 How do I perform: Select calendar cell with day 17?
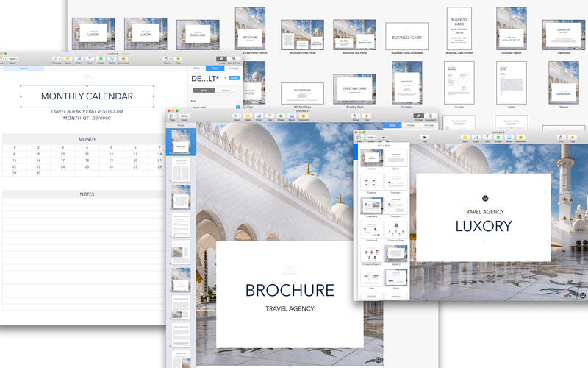pyautogui.click(x=62, y=160)
